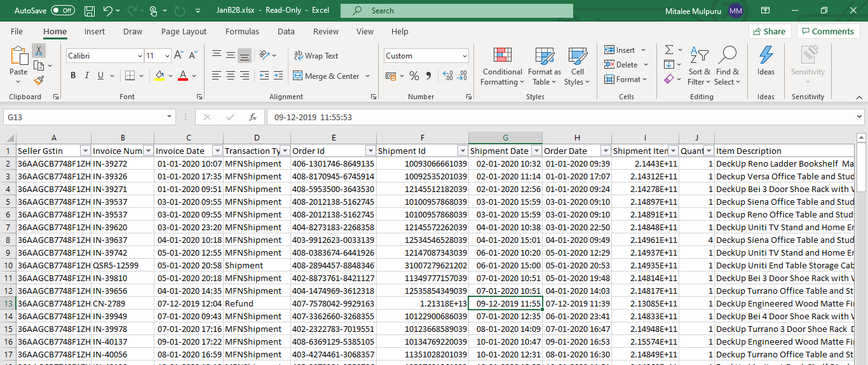Open Format as Table
Image resolution: width=868 pixels, height=365 pixels.
(x=544, y=67)
